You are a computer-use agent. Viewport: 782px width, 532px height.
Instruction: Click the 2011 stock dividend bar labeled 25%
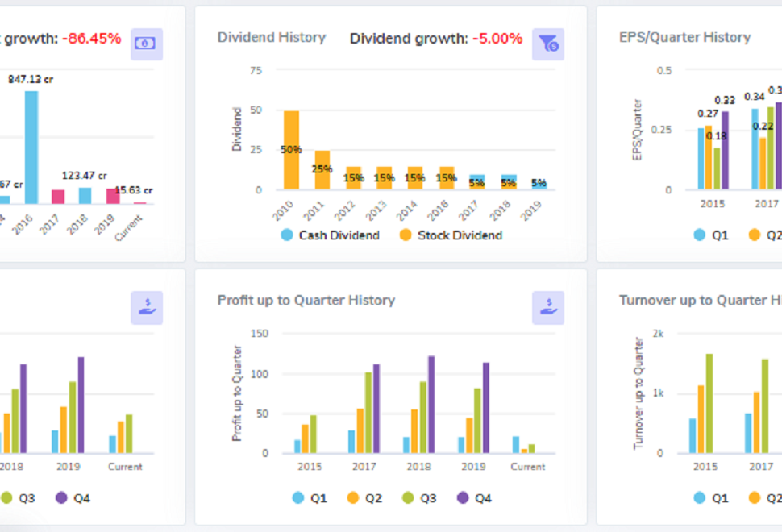(322, 170)
